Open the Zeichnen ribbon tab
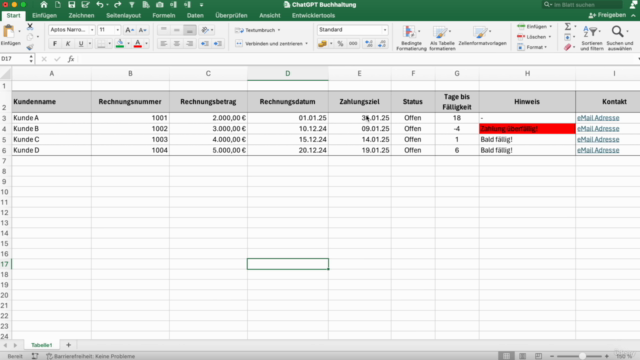Screen dimensions: 640x360 tap(81, 16)
